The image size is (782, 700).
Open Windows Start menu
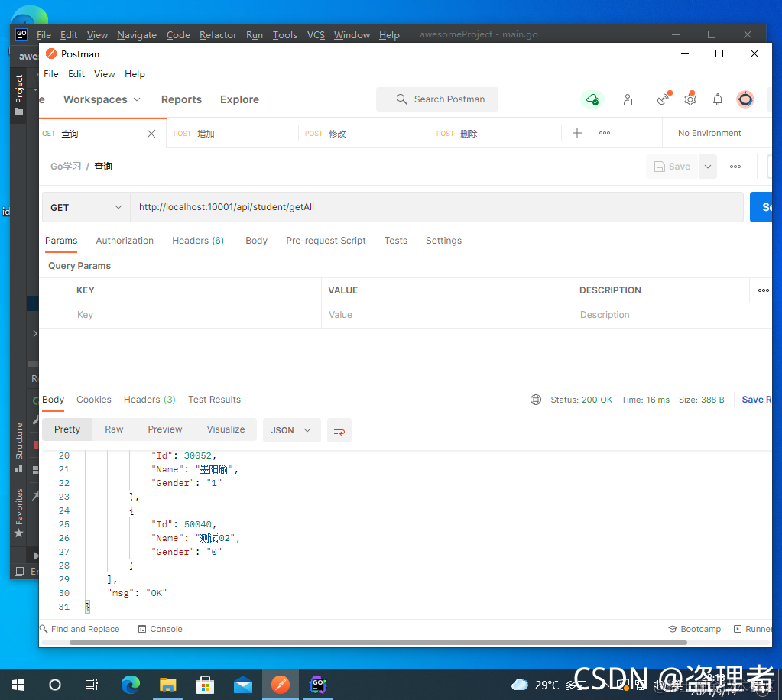point(18,685)
